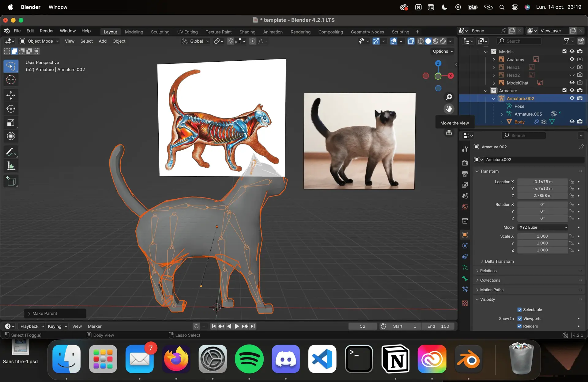Select the Move tool in toolbar
Screen dimensions: 588x382
pos(11,95)
